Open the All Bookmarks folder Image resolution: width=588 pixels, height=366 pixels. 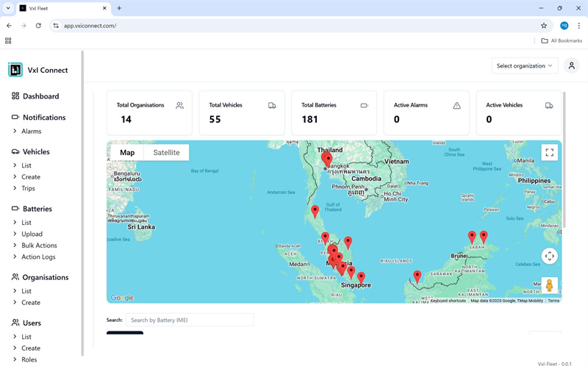[562, 40]
